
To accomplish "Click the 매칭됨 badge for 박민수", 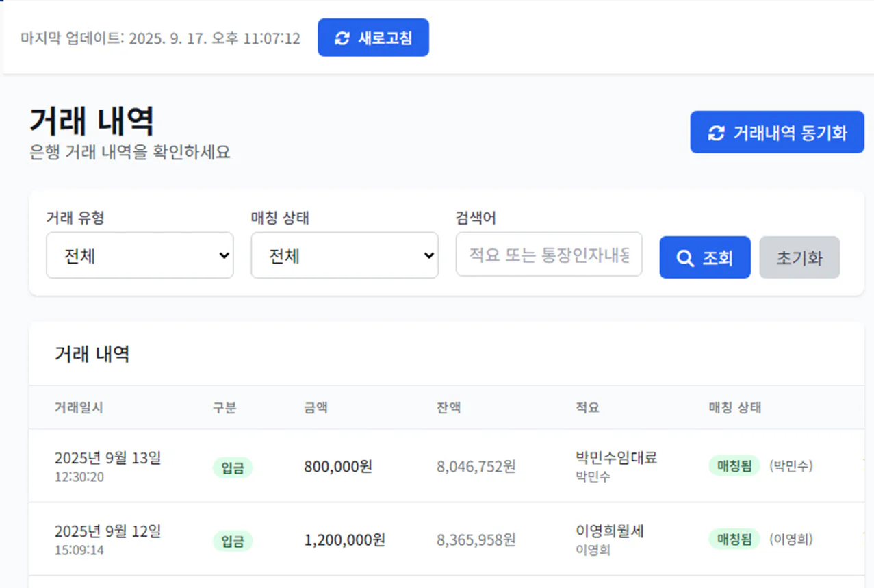I will tap(734, 463).
